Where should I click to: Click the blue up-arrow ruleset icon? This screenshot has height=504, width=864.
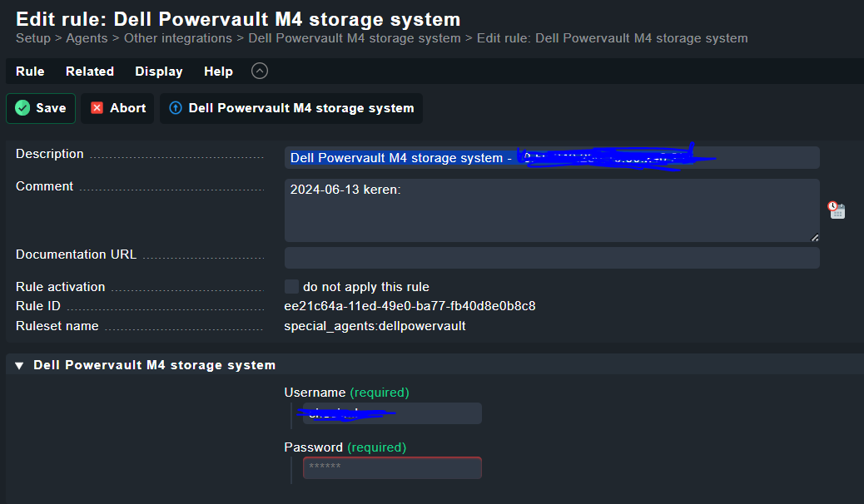point(176,108)
